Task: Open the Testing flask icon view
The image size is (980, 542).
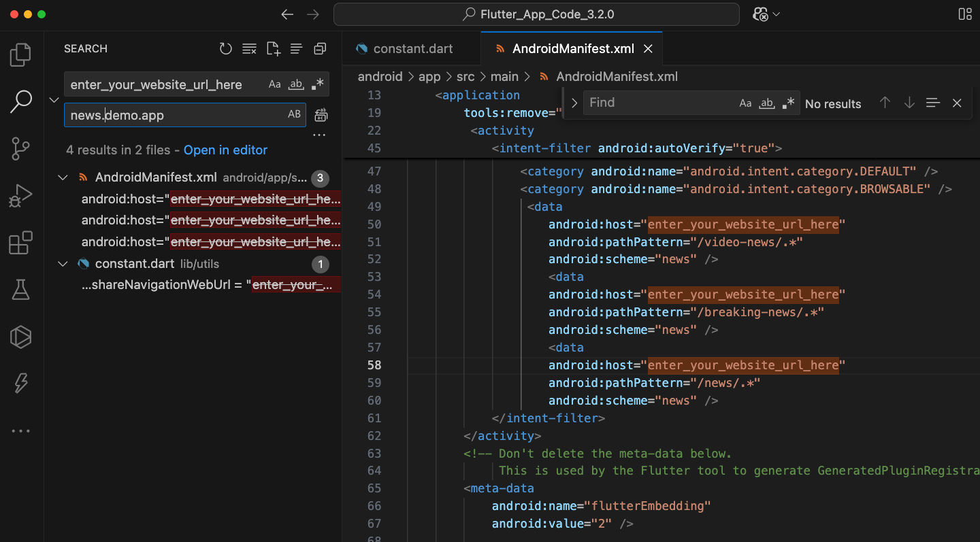Action: point(21,290)
